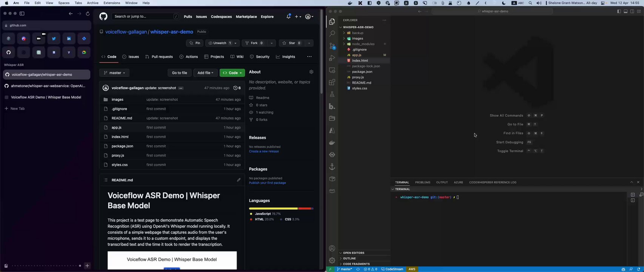Click New Tab in Arc sidebar
644x272 pixels.
click(17, 109)
